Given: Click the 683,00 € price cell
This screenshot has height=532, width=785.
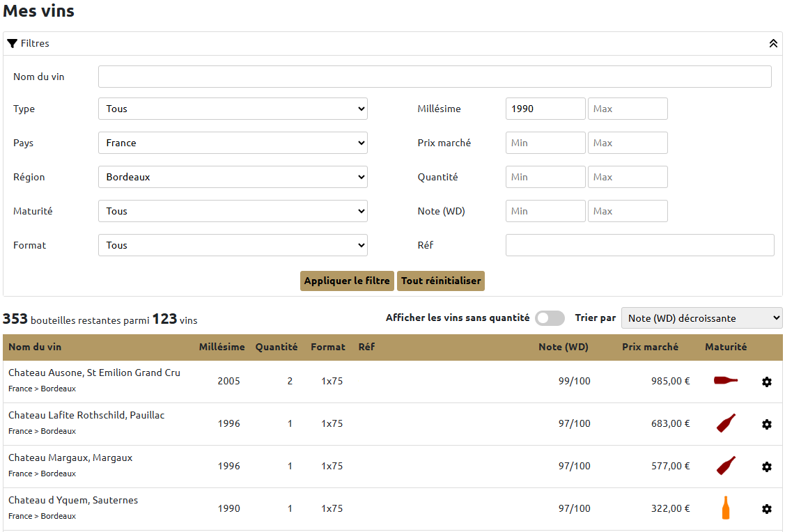Looking at the screenshot, I should 670,423.
